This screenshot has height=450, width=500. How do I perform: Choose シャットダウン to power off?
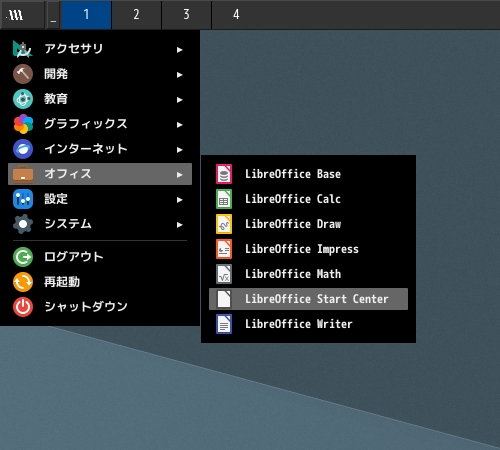pos(100,307)
